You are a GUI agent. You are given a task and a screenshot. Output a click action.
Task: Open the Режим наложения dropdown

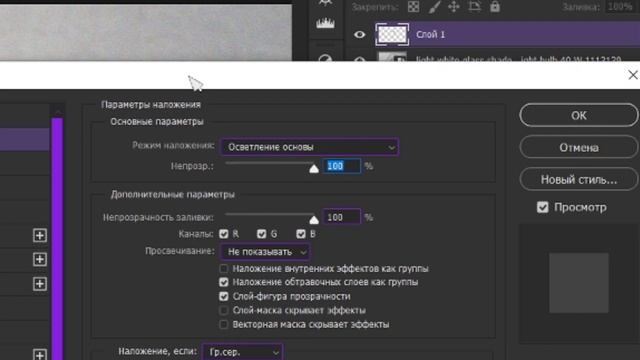pos(309,147)
